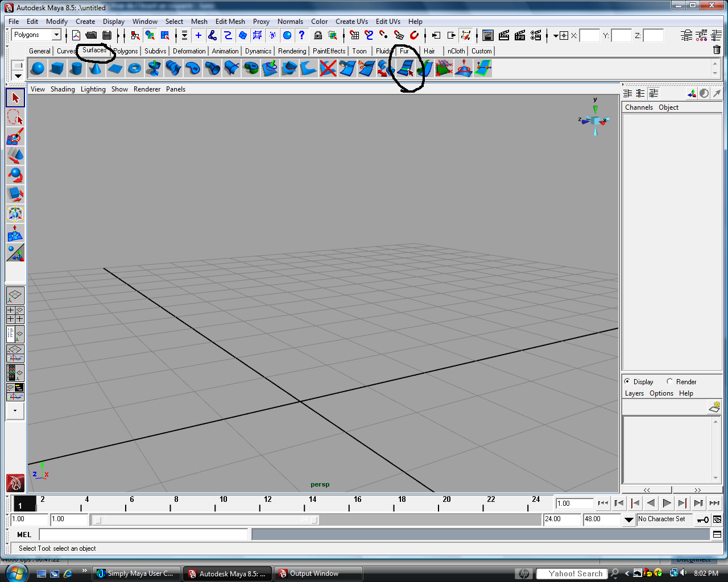Click the Loft surface shelf icon
Screen dimensions: 728x582
tap(173, 69)
